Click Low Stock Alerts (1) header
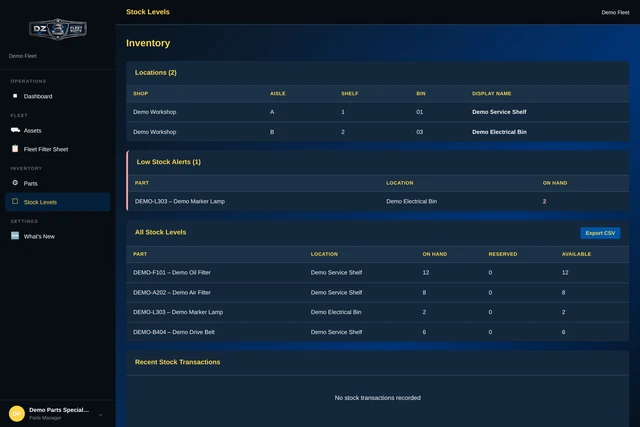 169,162
